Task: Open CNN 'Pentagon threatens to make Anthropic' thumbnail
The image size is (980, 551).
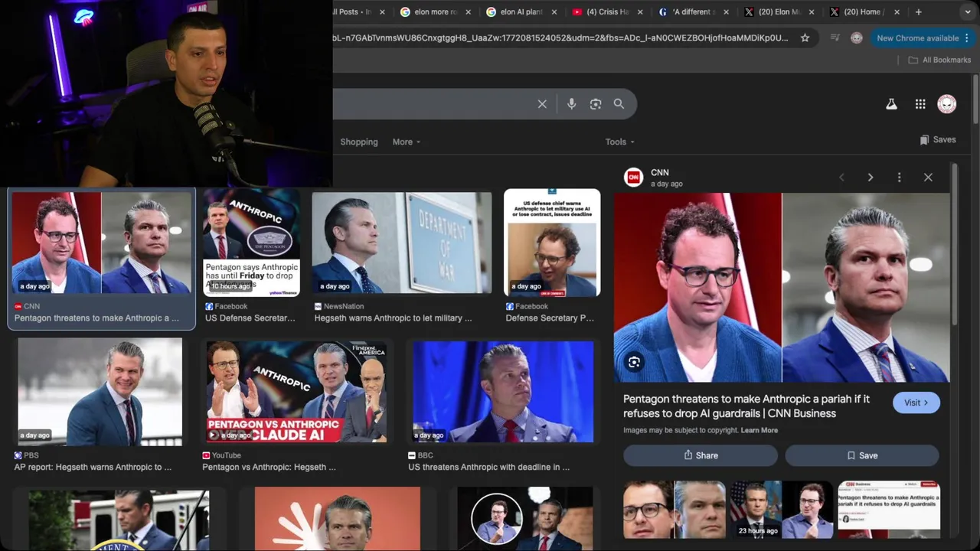Action: coord(101,243)
